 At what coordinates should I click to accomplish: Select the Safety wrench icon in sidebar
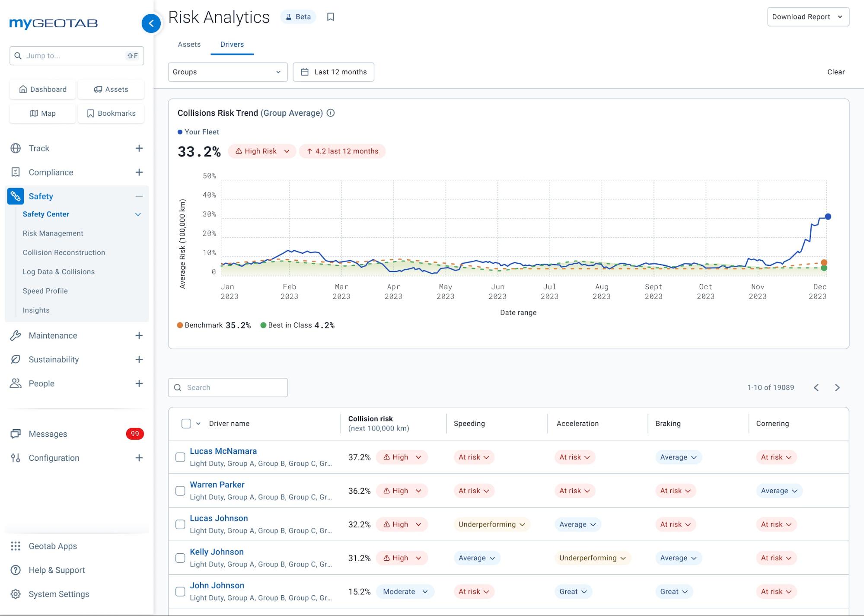click(16, 196)
